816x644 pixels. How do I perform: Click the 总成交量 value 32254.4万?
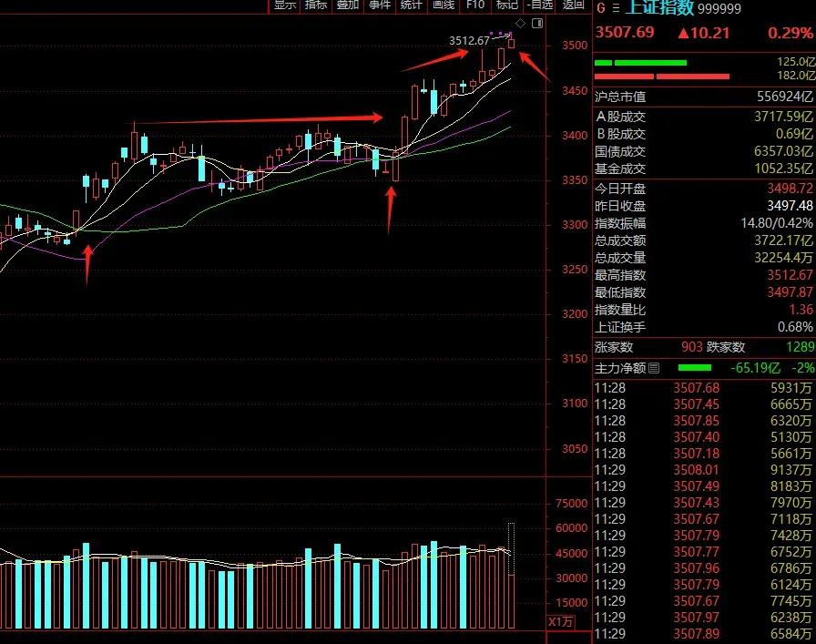pyautogui.click(x=784, y=258)
